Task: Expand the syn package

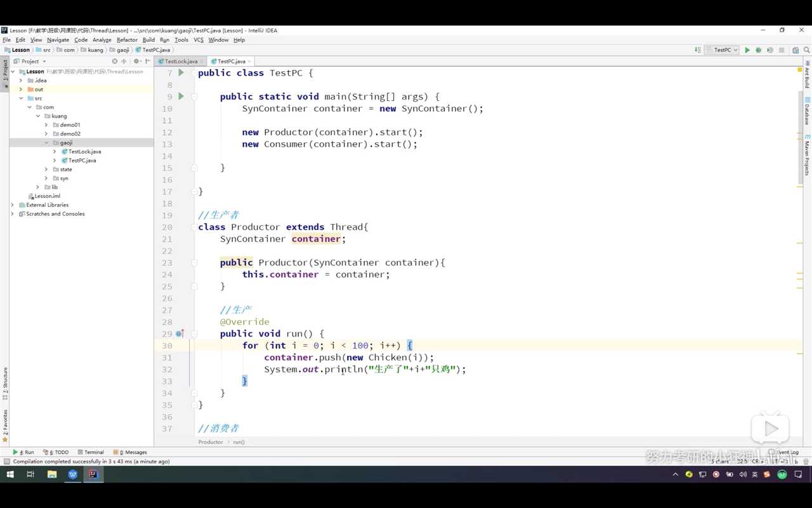Action: click(x=46, y=178)
